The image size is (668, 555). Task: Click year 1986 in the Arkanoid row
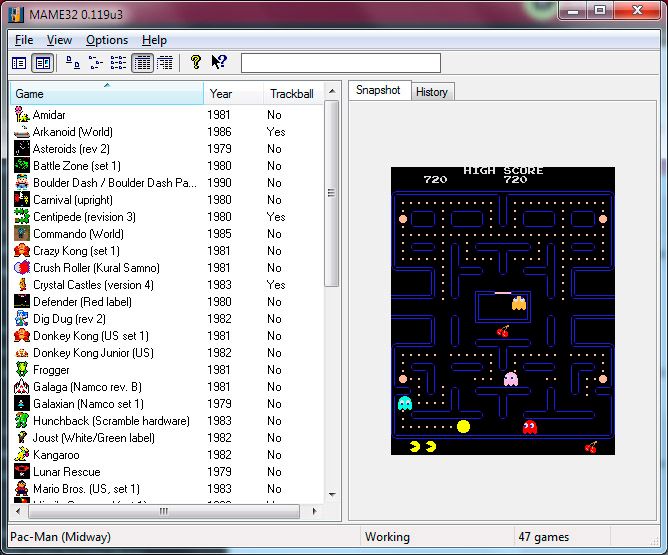click(219, 132)
